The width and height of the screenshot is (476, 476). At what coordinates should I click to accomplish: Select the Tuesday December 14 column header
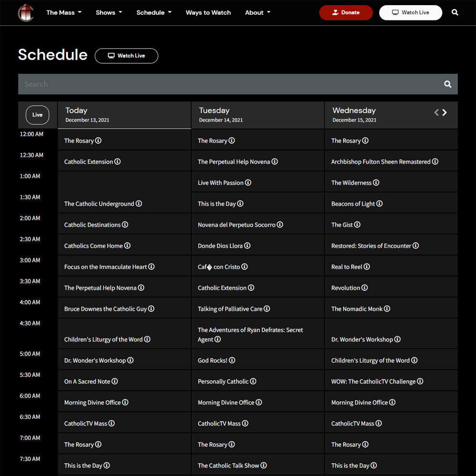pos(258,115)
